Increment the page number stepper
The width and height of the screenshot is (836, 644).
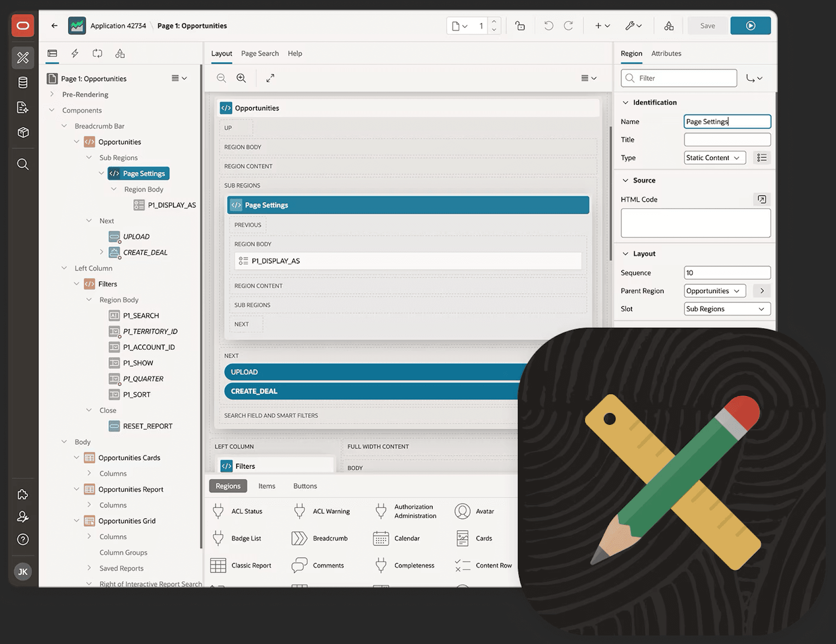point(494,22)
